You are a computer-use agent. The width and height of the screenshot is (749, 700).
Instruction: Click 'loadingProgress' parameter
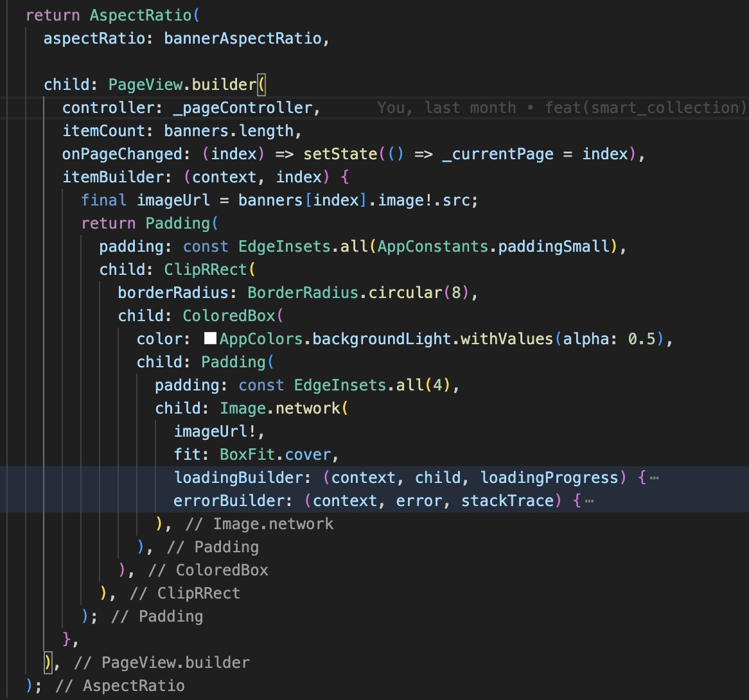(549, 478)
